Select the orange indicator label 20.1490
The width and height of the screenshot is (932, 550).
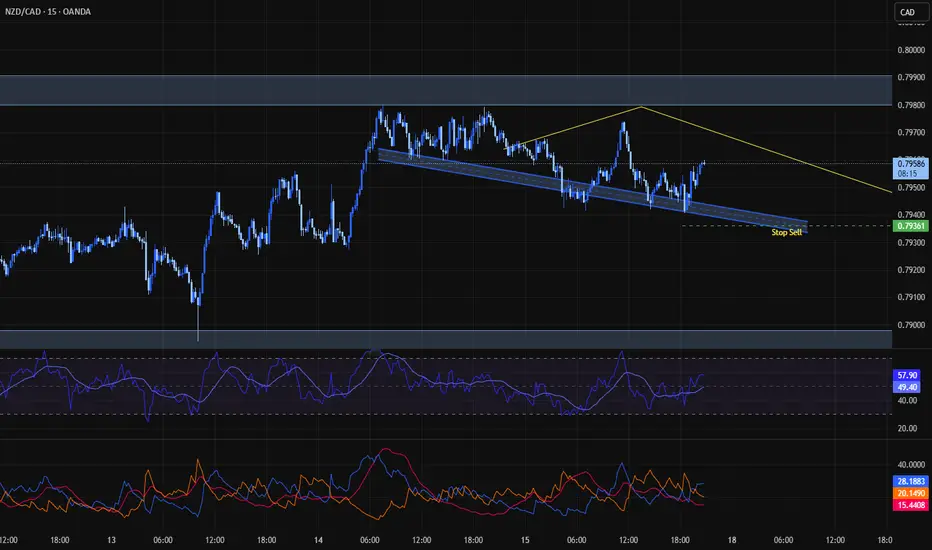(x=911, y=493)
